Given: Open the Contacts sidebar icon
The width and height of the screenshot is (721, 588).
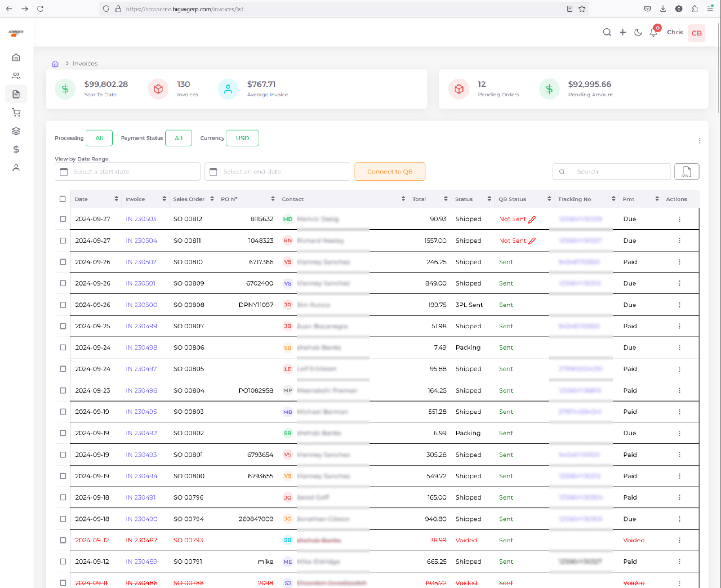Looking at the screenshot, I should click(x=16, y=76).
